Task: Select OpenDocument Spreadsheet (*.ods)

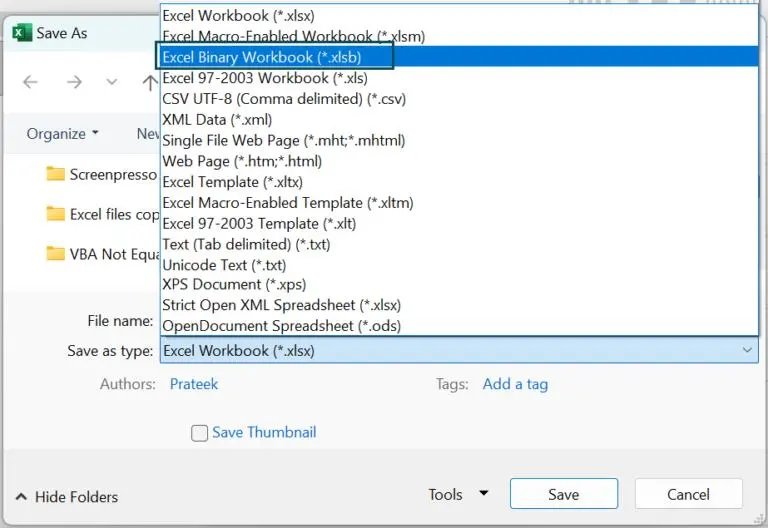Action: (459, 326)
